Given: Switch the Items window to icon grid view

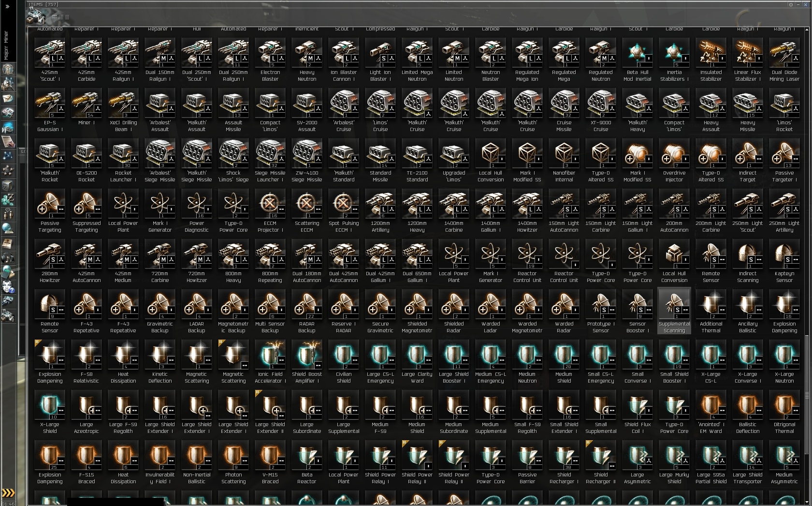Looking at the screenshot, I should pos(55,17).
